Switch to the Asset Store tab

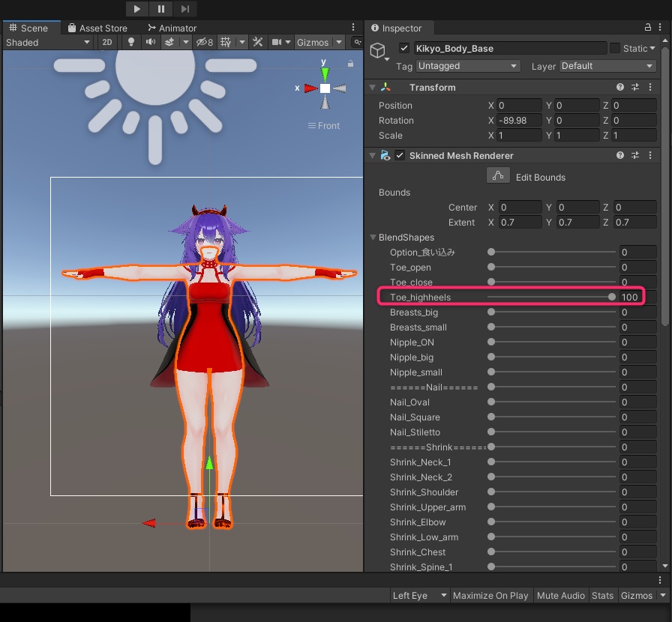coord(97,28)
